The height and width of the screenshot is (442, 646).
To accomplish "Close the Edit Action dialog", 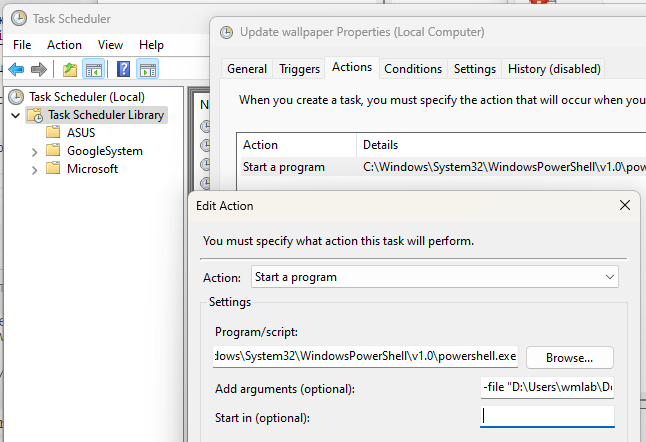I will coord(625,205).
